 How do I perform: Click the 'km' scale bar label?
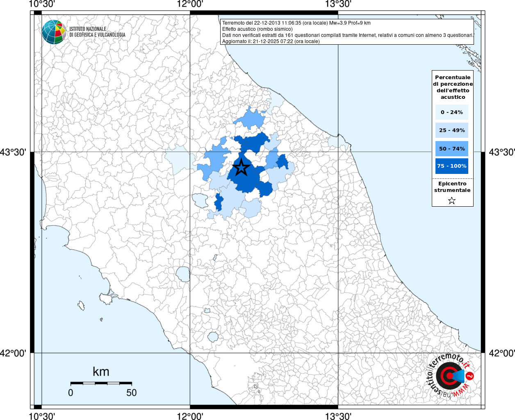click(x=101, y=372)
